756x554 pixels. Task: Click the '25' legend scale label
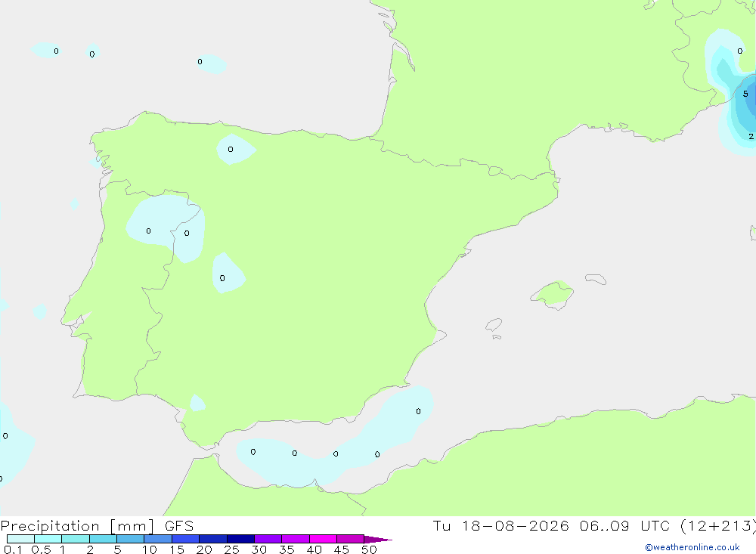[231, 549]
